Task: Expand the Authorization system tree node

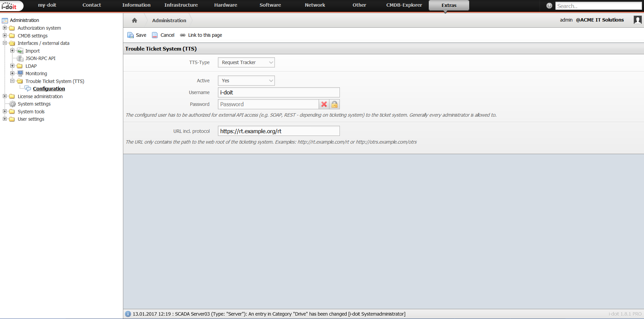Action: coord(5,28)
